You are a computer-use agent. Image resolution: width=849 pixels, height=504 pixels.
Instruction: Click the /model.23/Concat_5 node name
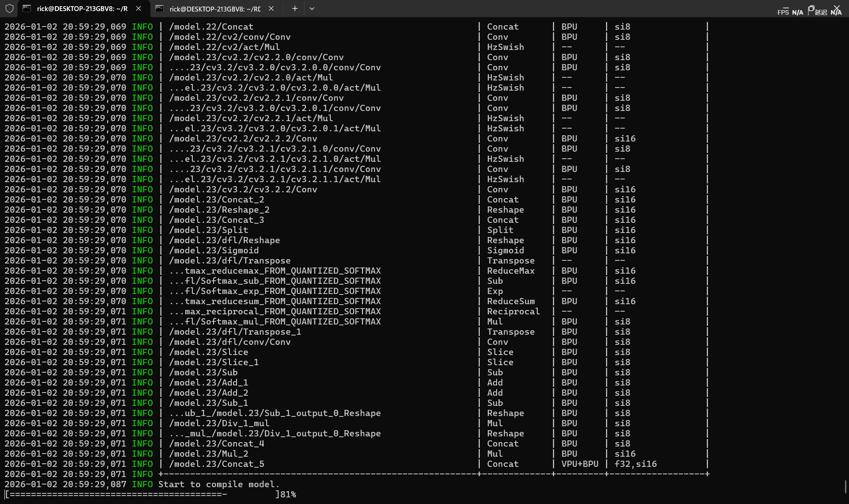216,464
